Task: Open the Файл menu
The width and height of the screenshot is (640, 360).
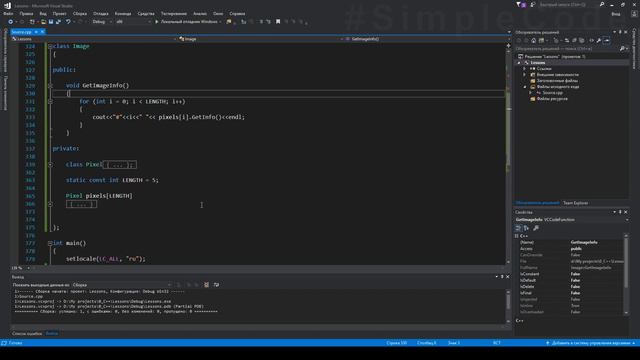Action: point(8,13)
